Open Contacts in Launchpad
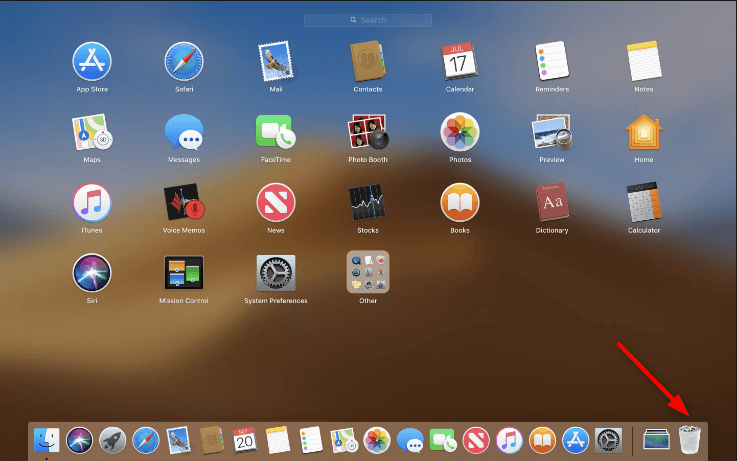737x461 pixels. click(368, 62)
